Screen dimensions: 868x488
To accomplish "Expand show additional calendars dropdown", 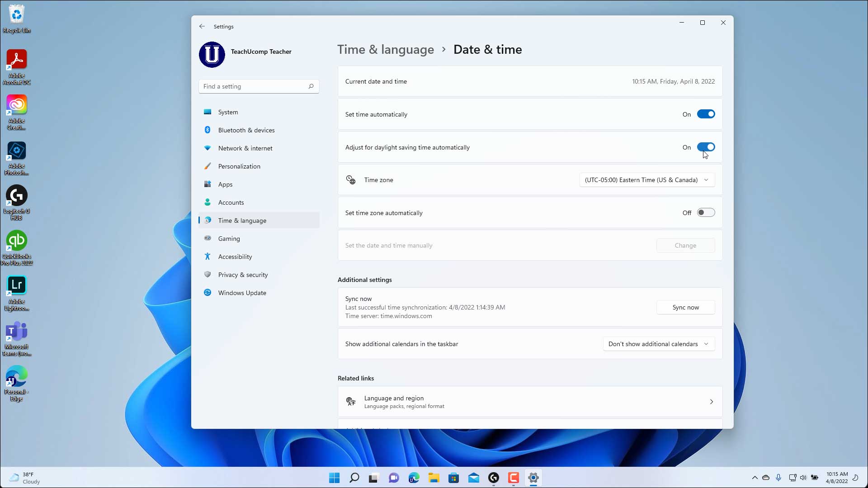I will click(x=658, y=344).
